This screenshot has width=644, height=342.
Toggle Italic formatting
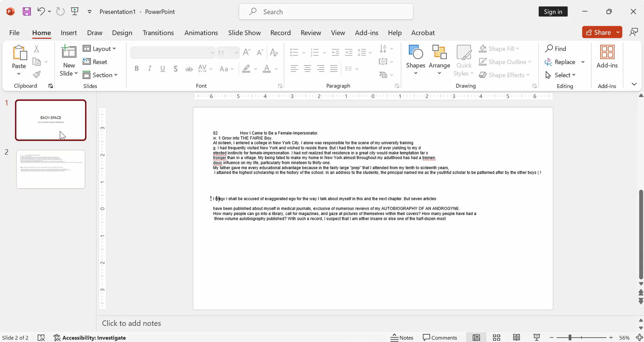(149, 69)
